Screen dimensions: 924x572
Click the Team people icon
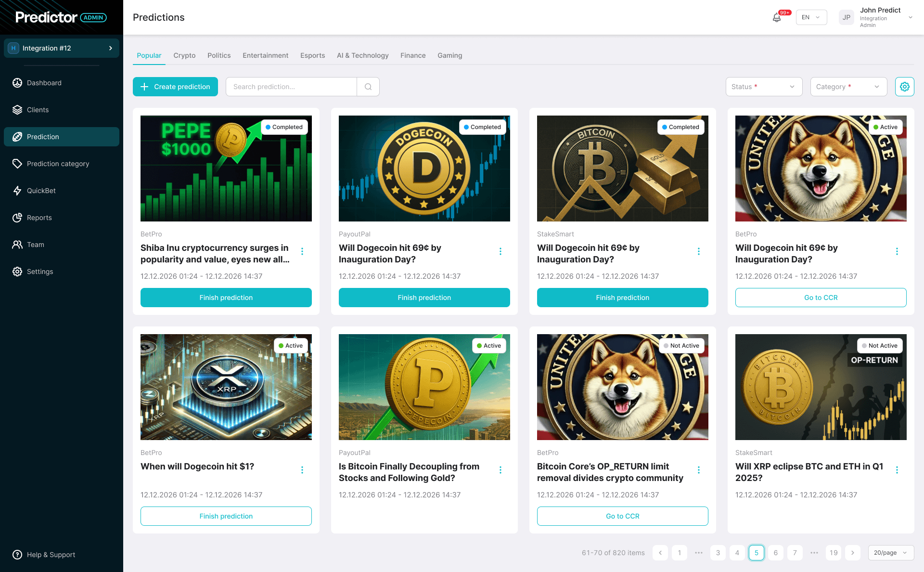[17, 245]
